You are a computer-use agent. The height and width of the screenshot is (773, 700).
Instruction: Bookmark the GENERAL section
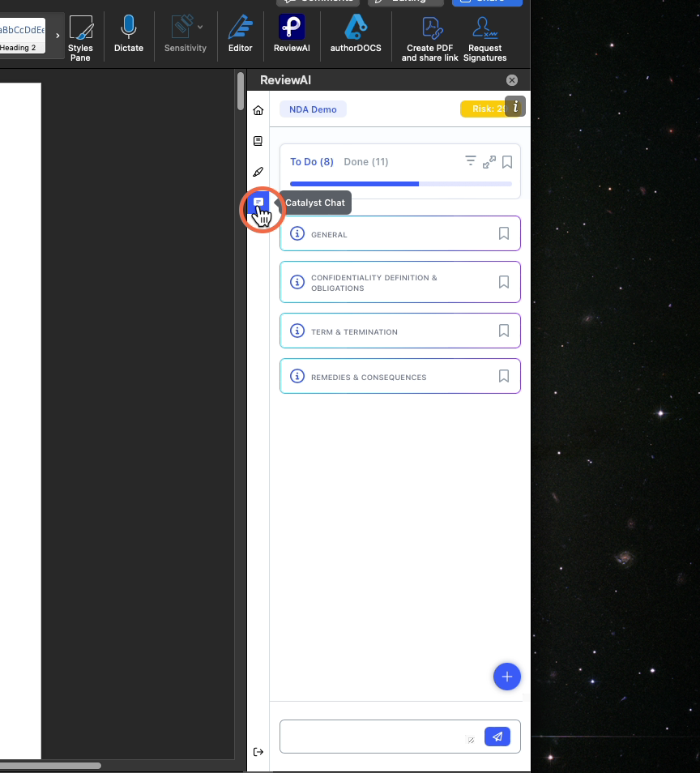(x=503, y=233)
